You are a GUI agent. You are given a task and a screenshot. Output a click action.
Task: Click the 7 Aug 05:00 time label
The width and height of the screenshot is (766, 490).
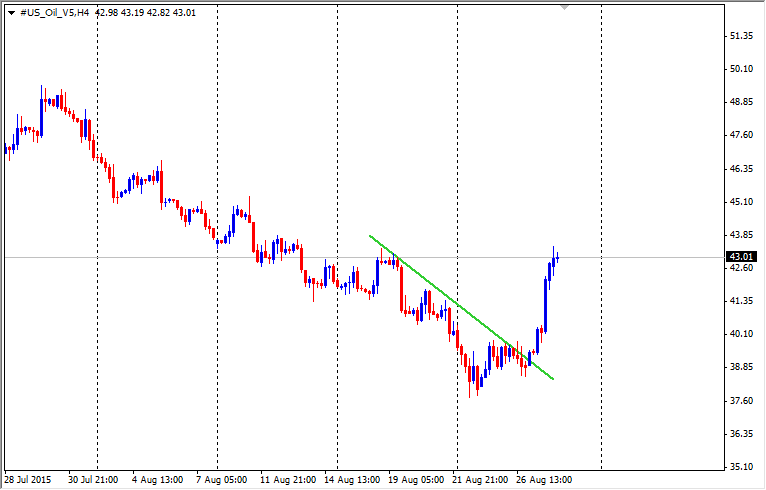(222, 479)
